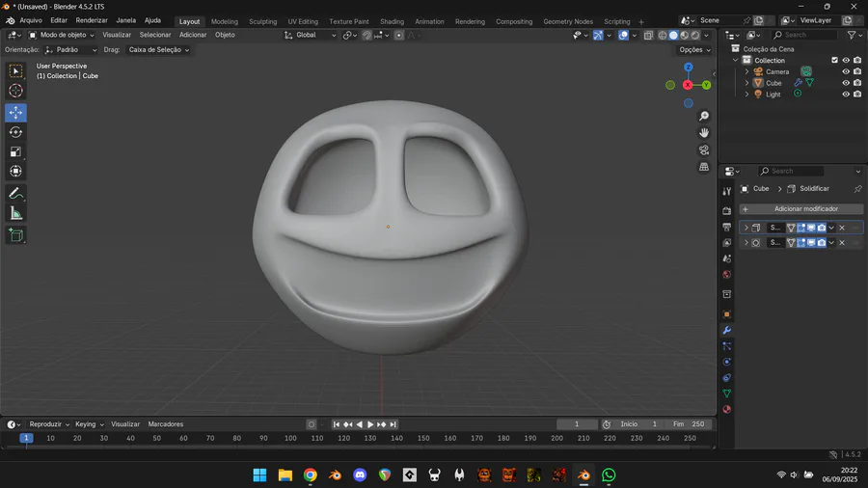Screen dimensions: 868x488
Task: Open the Object Data mesh tab
Action: pyautogui.click(x=727, y=393)
